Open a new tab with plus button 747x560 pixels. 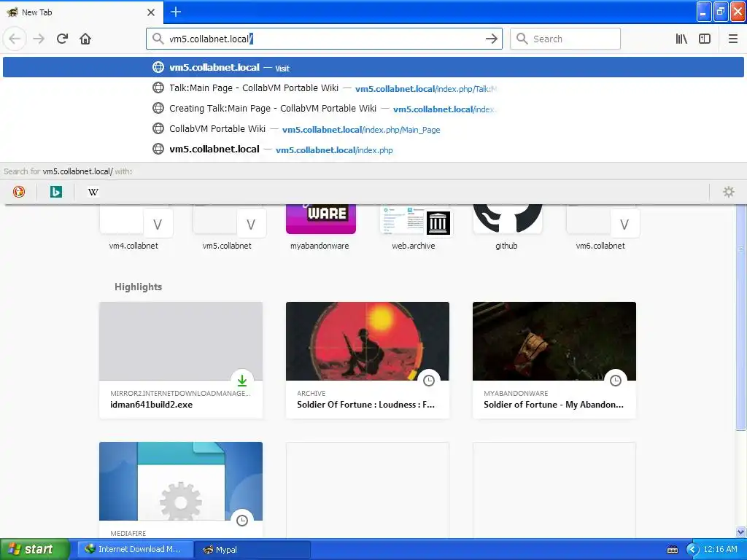click(x=176, y=12)
